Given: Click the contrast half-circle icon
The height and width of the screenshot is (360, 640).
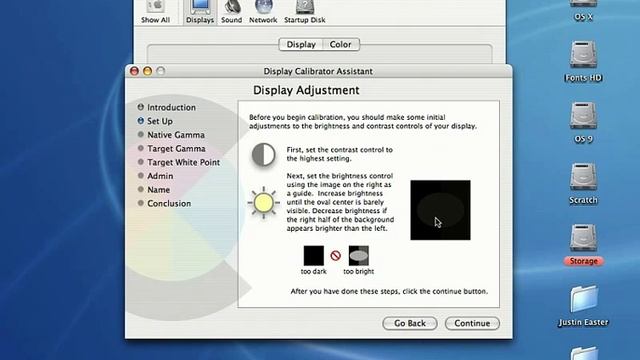Looking at the screenshot, I should 263,155.
